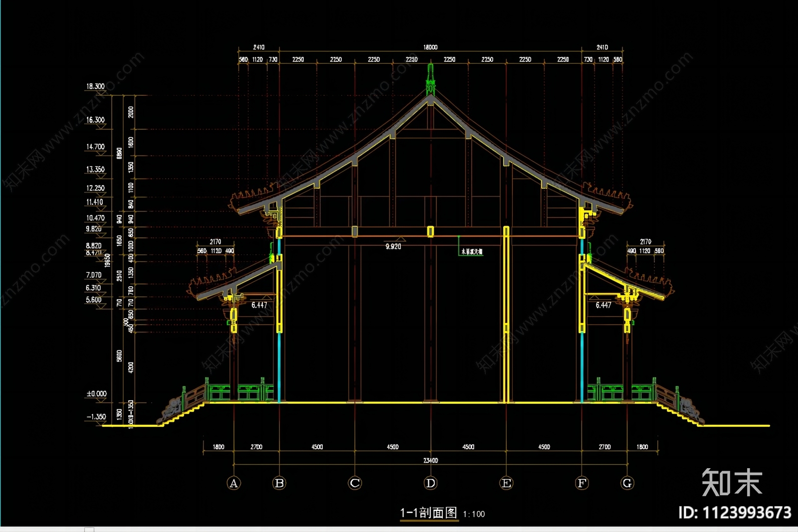Click axis bubble B
This screenshot has width=798, height=532.
(279, 483)
